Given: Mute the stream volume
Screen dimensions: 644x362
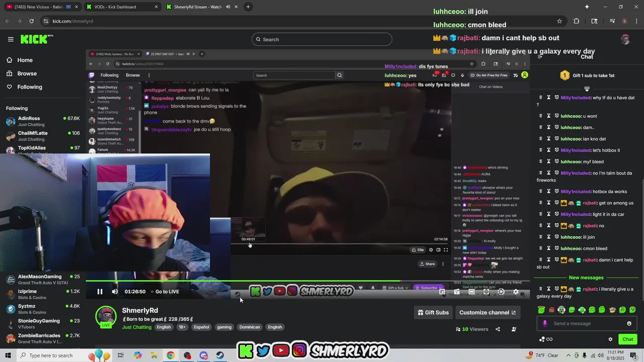Looking at the screenshot, I should (115, 292).
